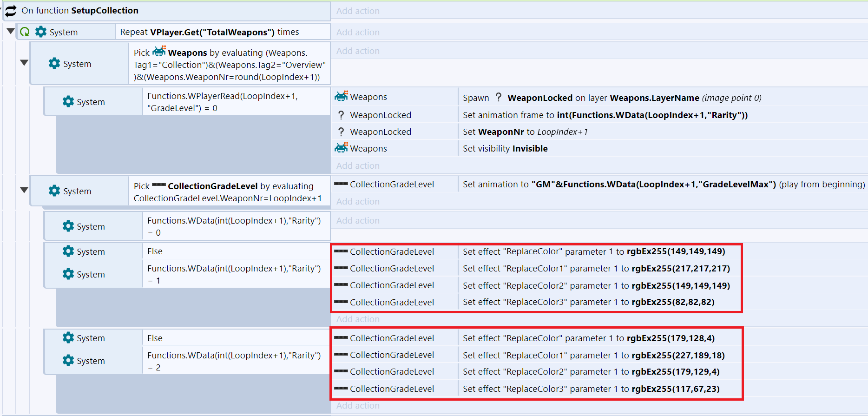Screen dimensions: 868x416
Task: Click Add action under ReplaceColor3 rgbEx255(117,67,23)
Action: 358,405
